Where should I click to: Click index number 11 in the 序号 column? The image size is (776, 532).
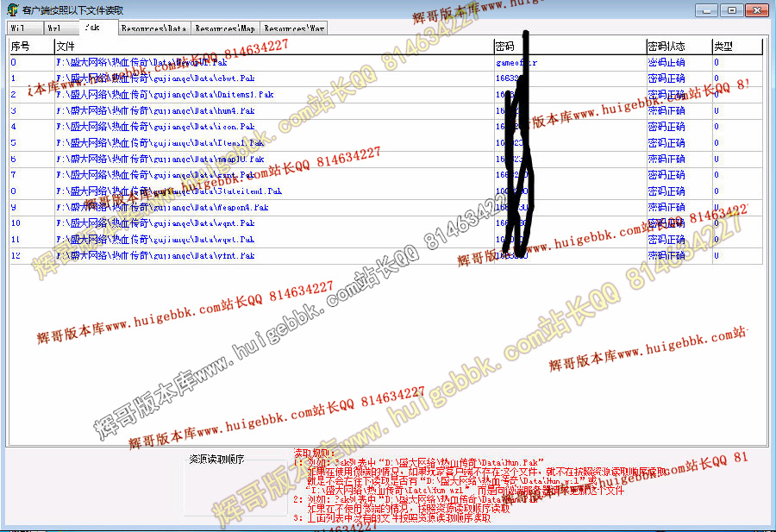point(16,240)
